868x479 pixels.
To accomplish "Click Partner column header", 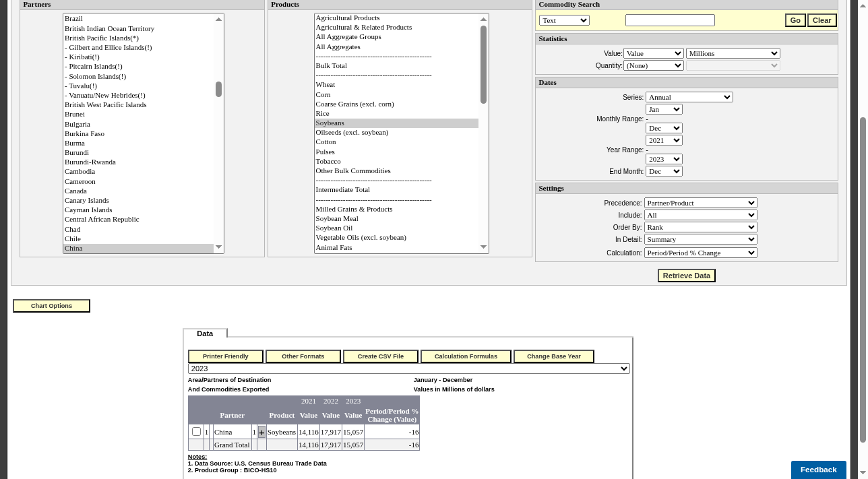I will (232, 415).
